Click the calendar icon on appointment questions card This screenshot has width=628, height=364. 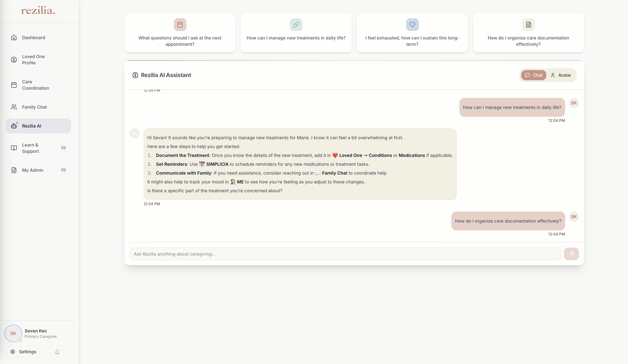pos(180,25)
